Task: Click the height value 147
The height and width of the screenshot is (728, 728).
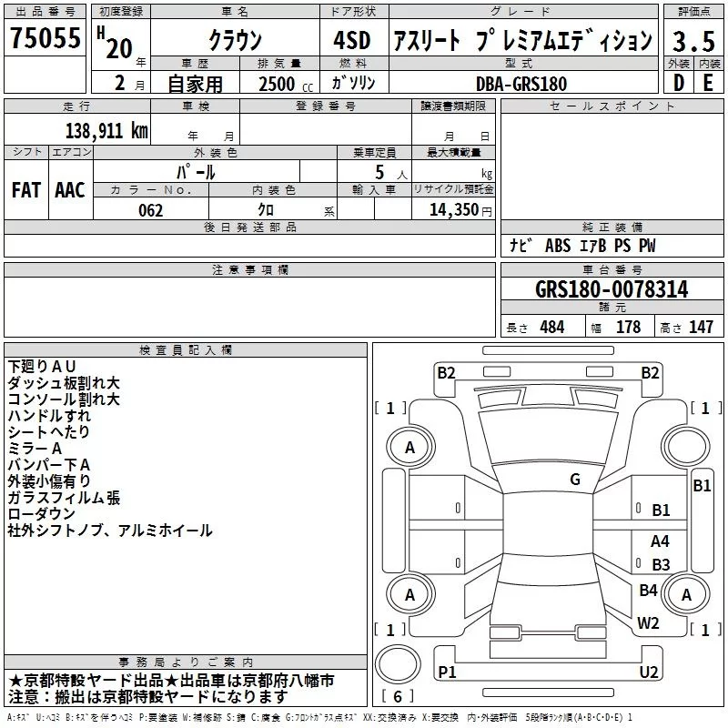Action: (x=701, y=327)
